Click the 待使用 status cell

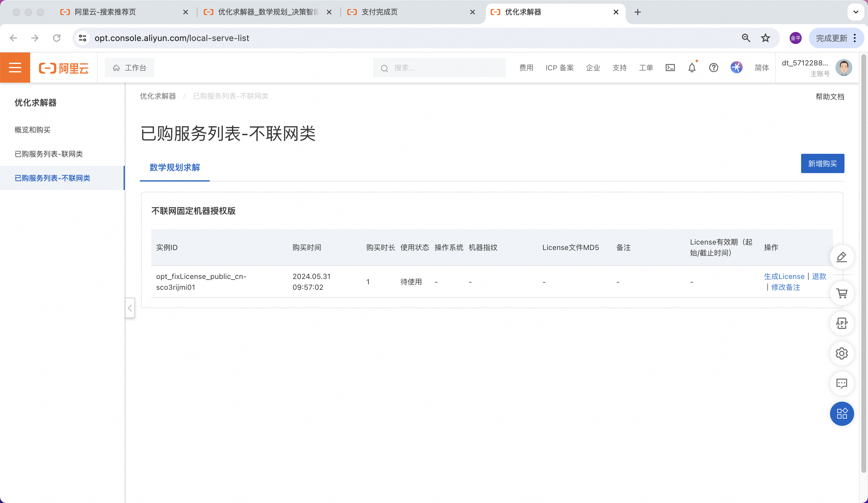(411, 282)
